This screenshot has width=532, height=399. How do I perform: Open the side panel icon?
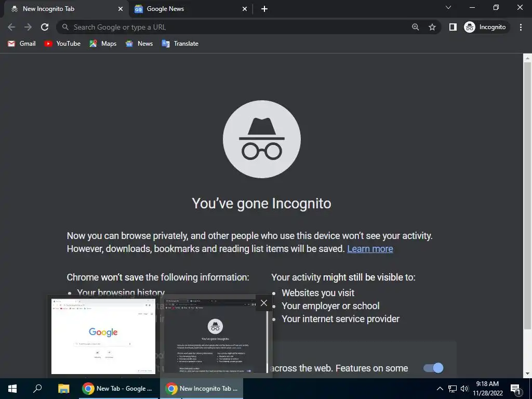pyautogui.click(x=453, y=27)
